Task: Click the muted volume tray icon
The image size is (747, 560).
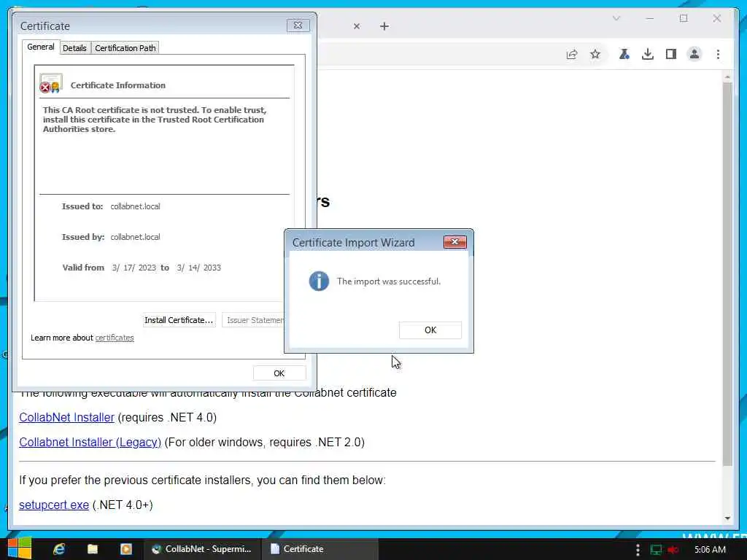Action: (673, 550)
